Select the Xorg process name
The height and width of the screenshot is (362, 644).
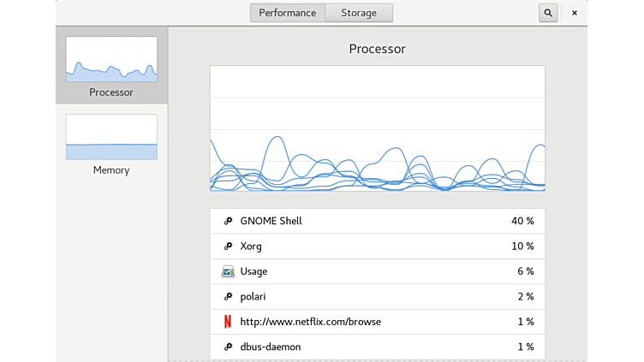pos(251,246)
